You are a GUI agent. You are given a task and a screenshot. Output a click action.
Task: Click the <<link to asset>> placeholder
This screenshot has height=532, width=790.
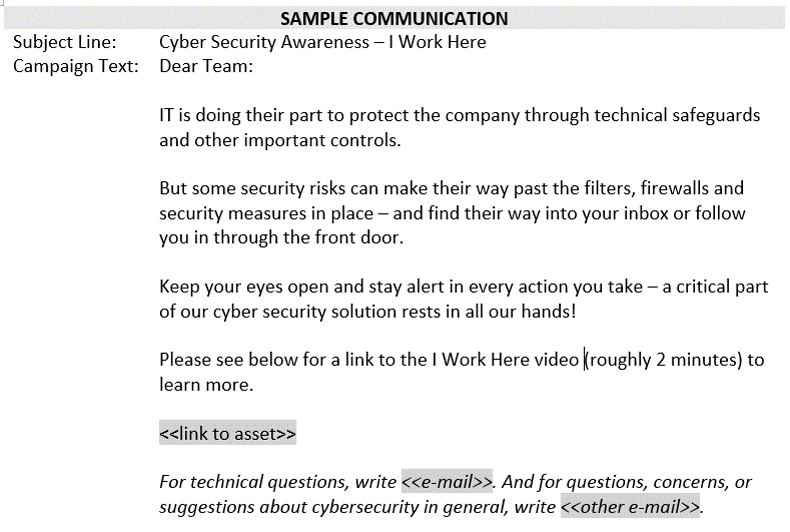click(228, 433)
